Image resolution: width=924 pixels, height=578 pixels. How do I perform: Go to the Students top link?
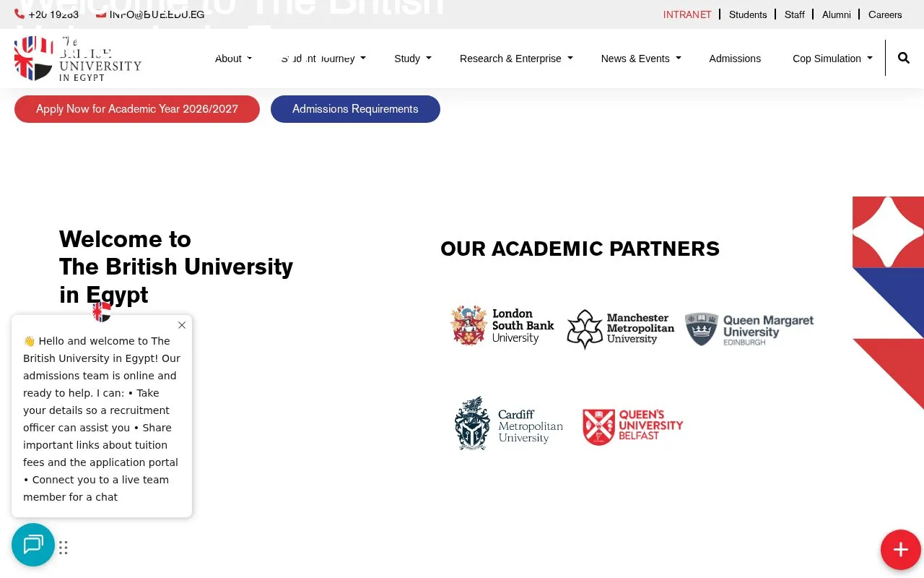click(x=748, y=14)
